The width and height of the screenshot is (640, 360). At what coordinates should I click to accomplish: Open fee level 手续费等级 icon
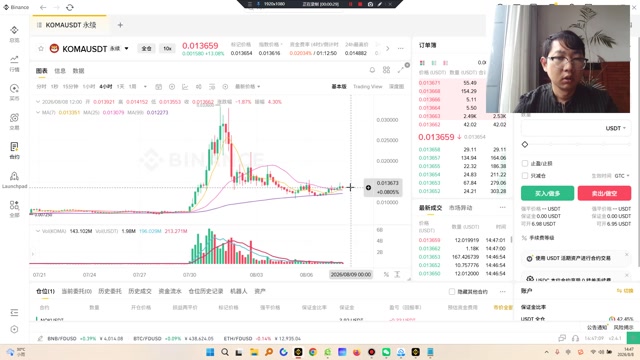pos(524,238)
